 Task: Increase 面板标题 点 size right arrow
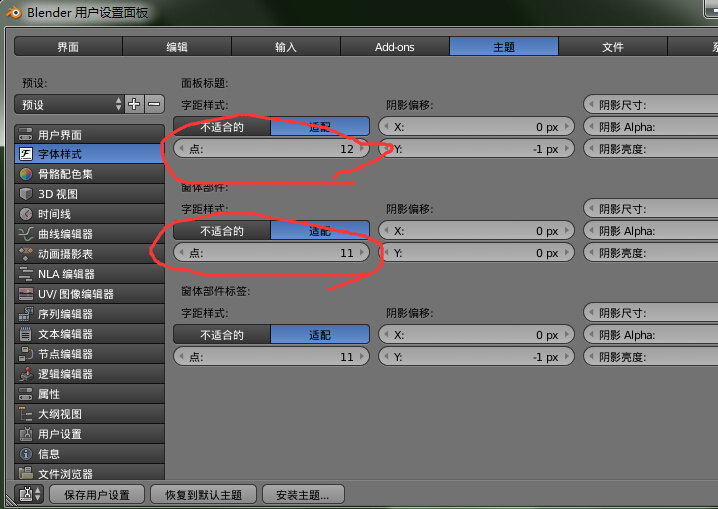pyautogui.click(x=362, y=148)
